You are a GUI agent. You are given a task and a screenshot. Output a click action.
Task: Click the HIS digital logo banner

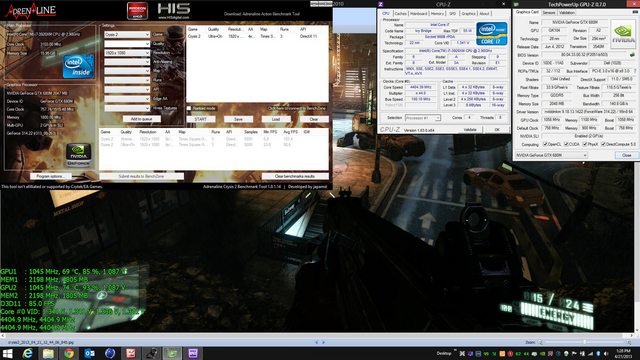tap(173, 11)
